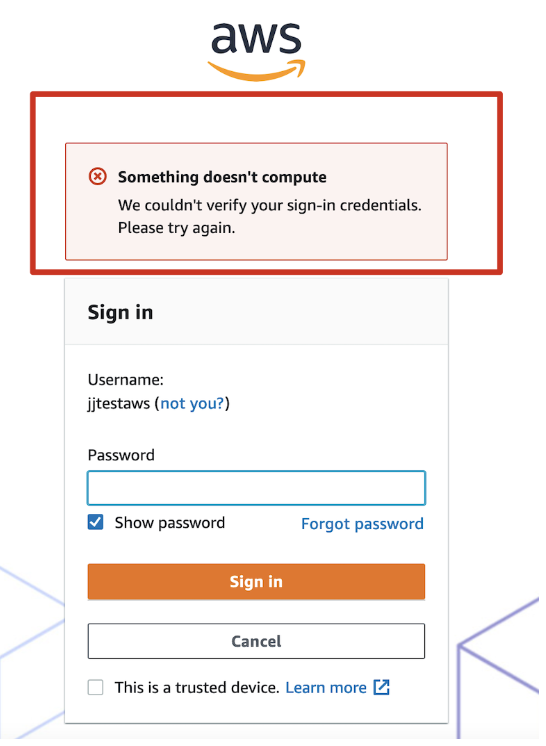Focus the Password input field
This screenshot has height=746, width=546.
(x=256, y=488)
